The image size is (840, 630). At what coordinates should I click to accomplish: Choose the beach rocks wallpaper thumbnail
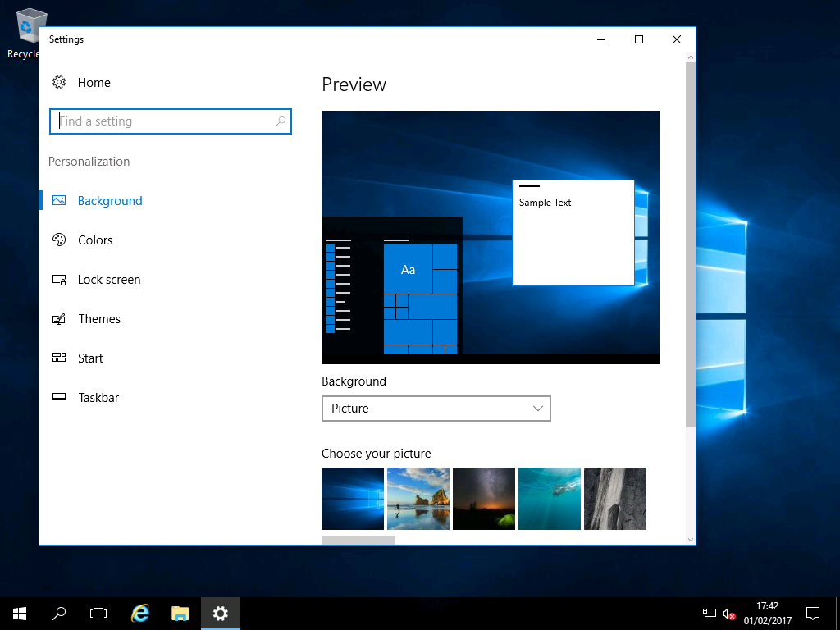418,499
